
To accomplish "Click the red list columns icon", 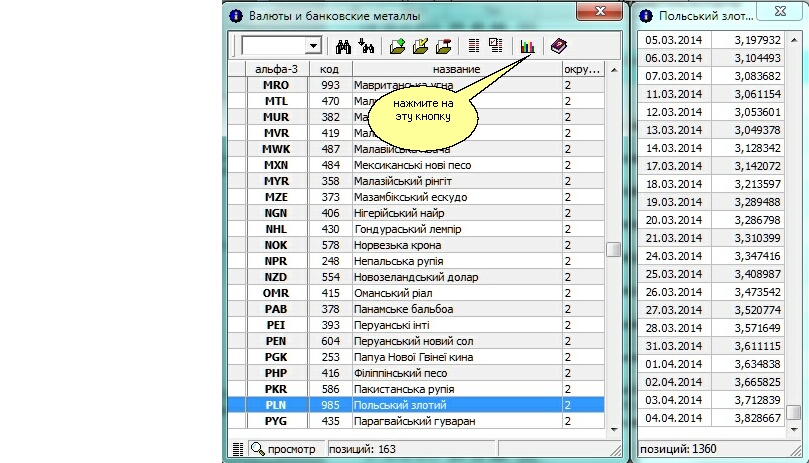I will coord(474,46).
